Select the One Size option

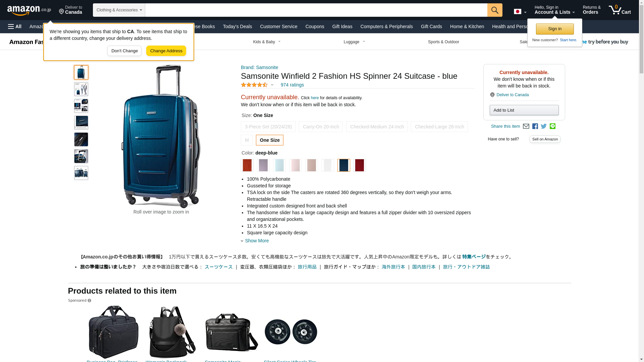[x=270, y=140]
